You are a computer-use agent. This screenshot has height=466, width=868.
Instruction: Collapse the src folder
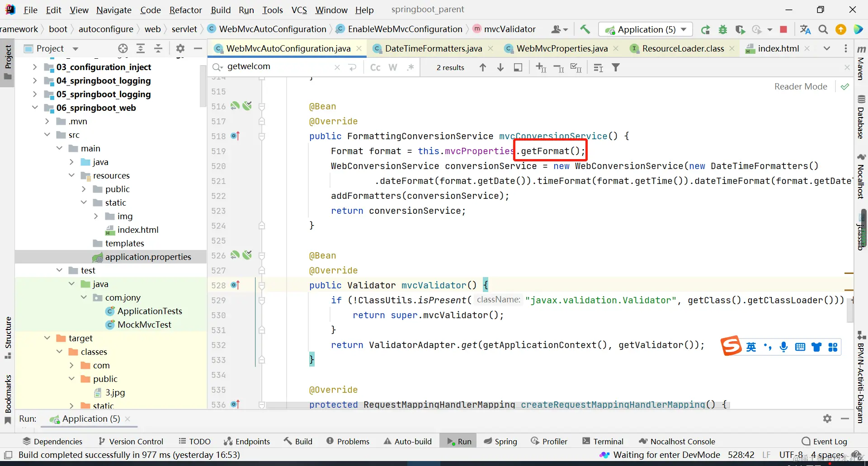point(47,135)
